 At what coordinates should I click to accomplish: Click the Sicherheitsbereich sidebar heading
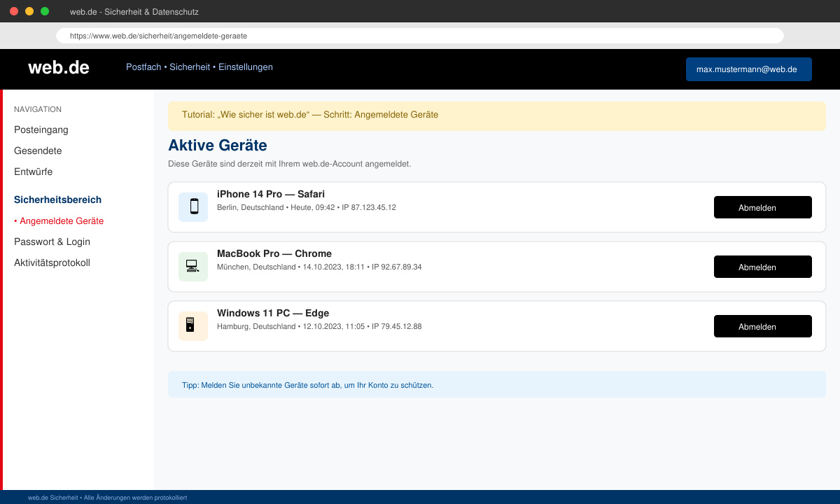57,199
